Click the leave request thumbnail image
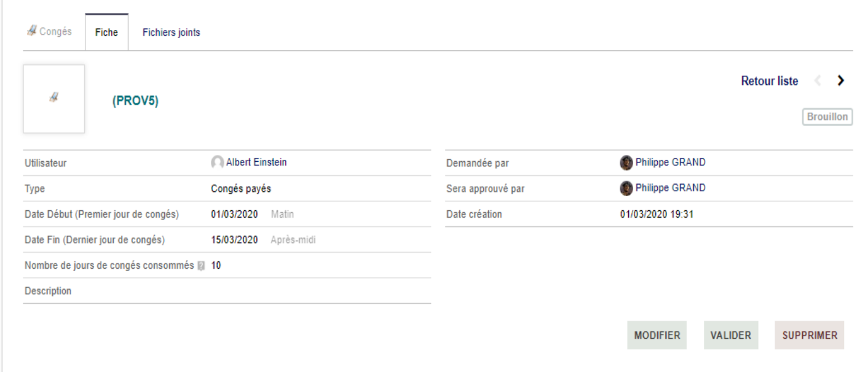The width and height of the screenshot is (868, 372). (x=54, y=98)
